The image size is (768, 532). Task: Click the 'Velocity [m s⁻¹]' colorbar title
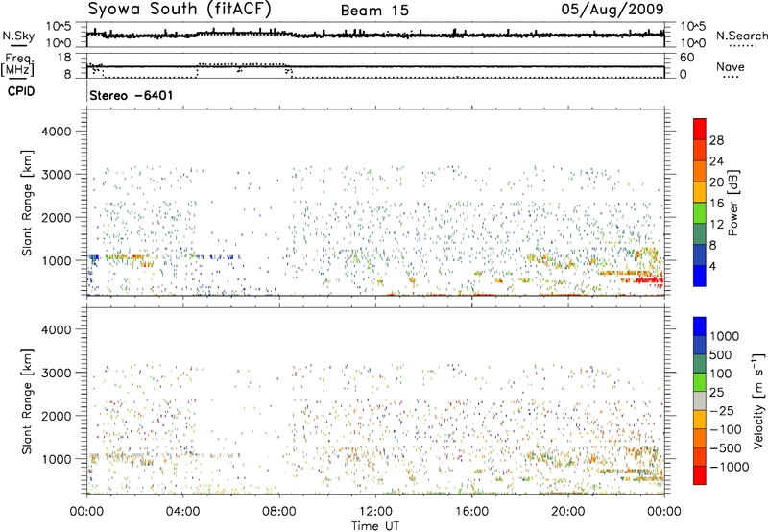(x=758, y=401)
